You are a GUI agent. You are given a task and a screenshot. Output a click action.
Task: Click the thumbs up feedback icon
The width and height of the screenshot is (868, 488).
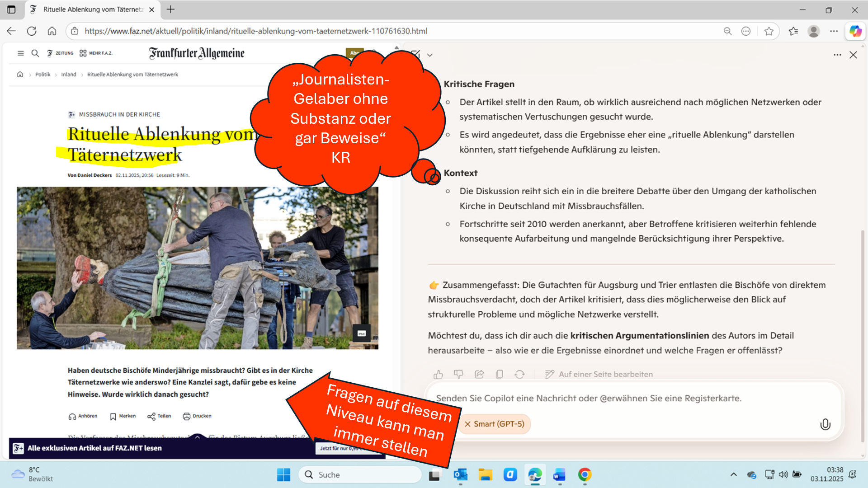[x=438, y=374]
